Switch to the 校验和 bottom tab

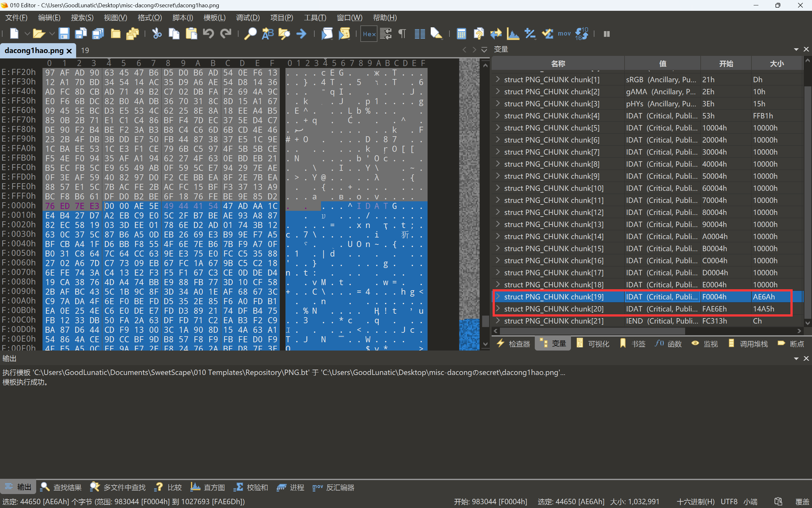[x=251, y=487]
